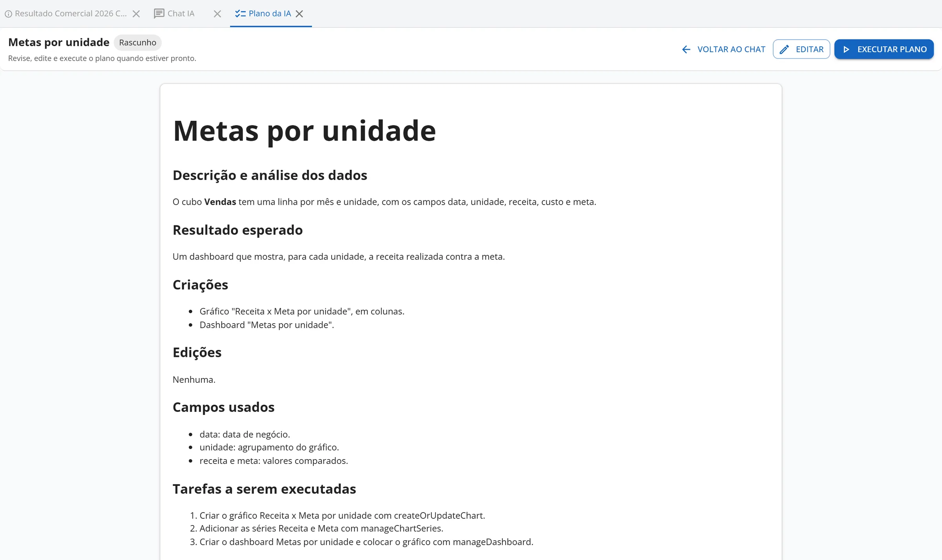942x560 pixels.
Task: Select the Plano da IA tab
Action: pyautogui.click(x=270, y=14)
